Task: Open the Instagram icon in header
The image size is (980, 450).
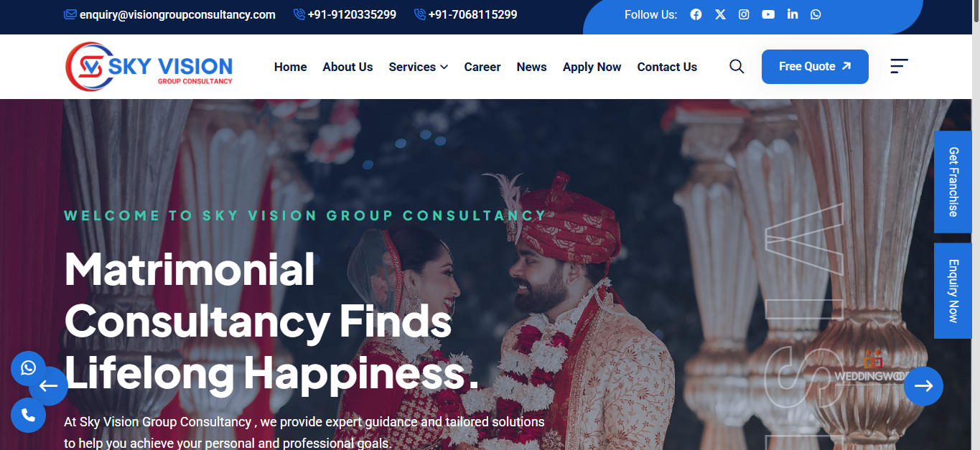Action: 744,14
